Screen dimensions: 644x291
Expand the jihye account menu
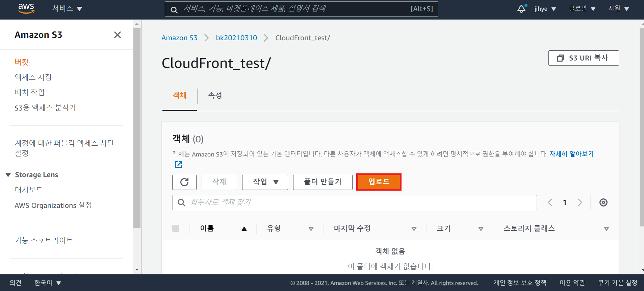545,9
